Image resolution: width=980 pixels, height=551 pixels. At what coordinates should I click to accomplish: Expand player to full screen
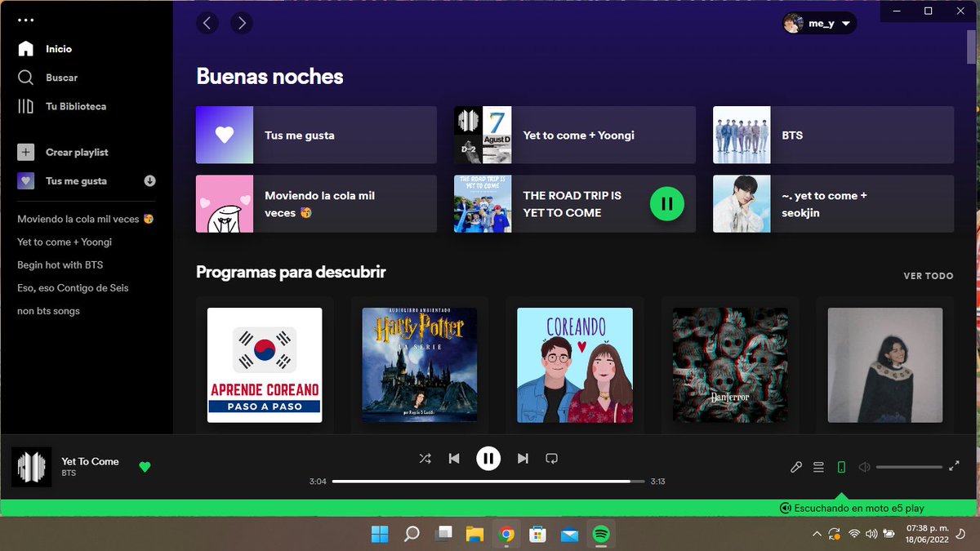[954, 467]
